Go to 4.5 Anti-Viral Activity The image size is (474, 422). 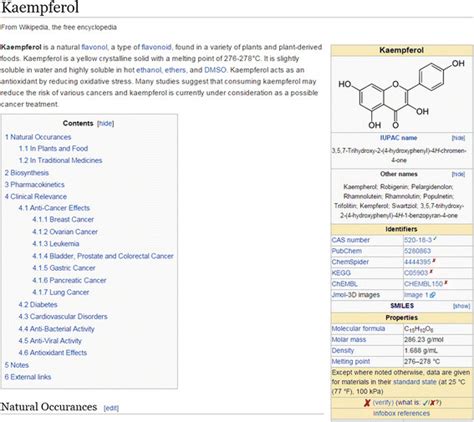(x=50, y=341)
